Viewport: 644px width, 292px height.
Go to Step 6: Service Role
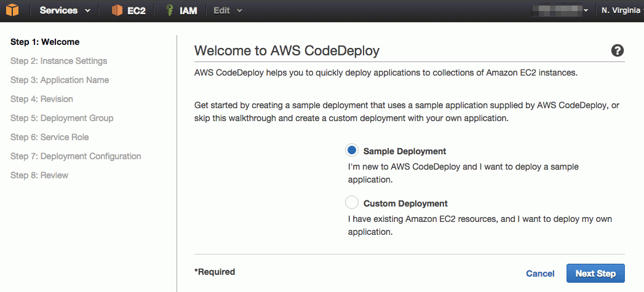pyautogui.click(x=50, y=137)
